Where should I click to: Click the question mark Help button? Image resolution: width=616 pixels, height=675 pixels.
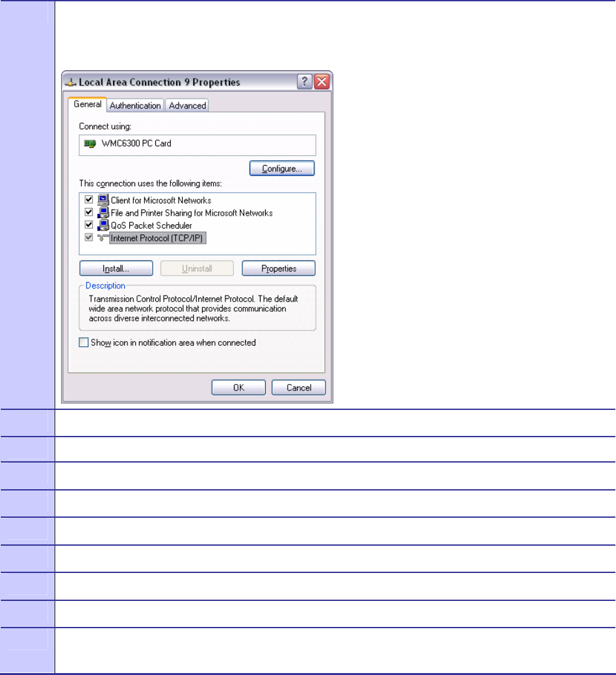click(304, 81)
